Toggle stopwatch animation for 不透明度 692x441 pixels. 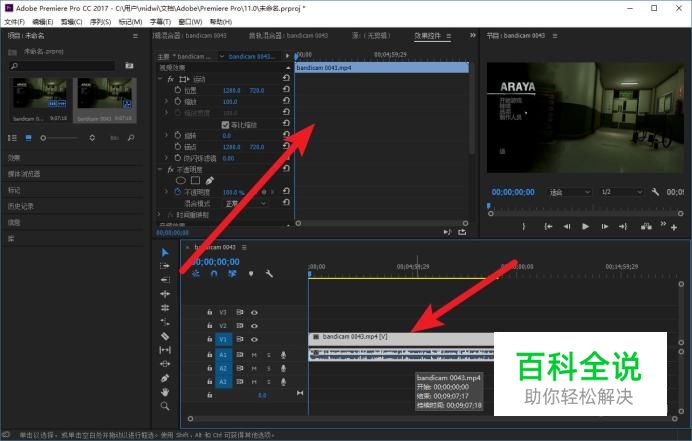point(177,192)
